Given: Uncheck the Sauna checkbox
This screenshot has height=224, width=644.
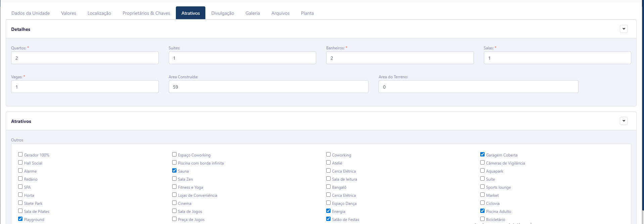Looking at the screenshot, I should pos(174,171).
